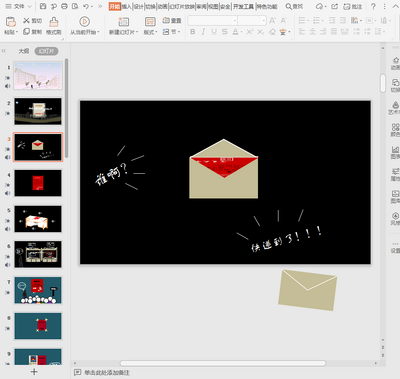The width and height of the screenshot is (400, 379).
Task: Open the Animation pane sidebar icon
Action: (x=395, y=63)
